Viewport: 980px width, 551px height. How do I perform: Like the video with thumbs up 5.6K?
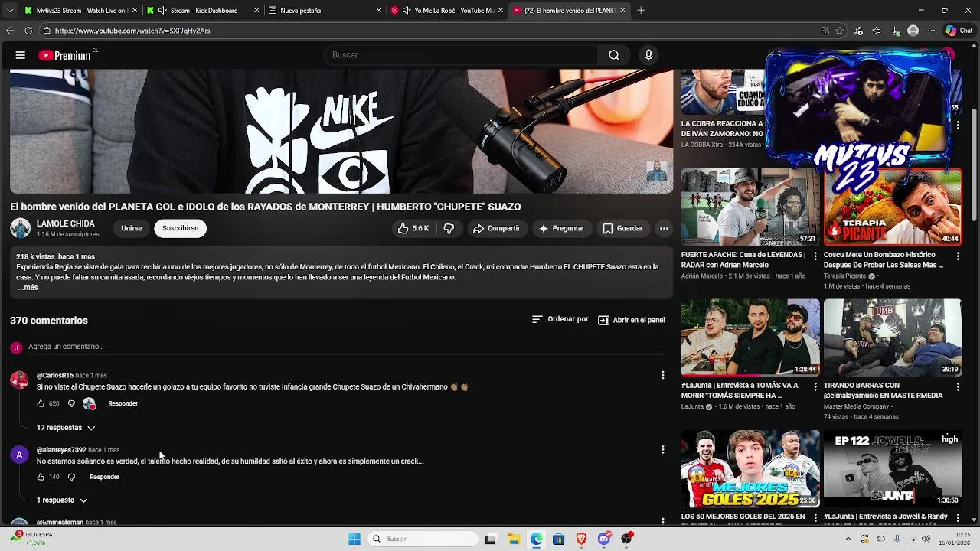[x=413, y=228]
